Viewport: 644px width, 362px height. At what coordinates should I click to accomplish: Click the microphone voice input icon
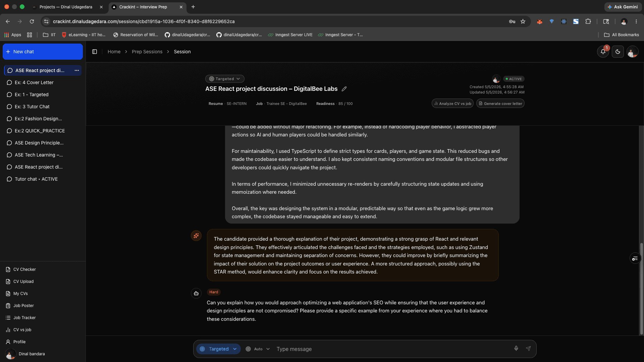[516, 349]
